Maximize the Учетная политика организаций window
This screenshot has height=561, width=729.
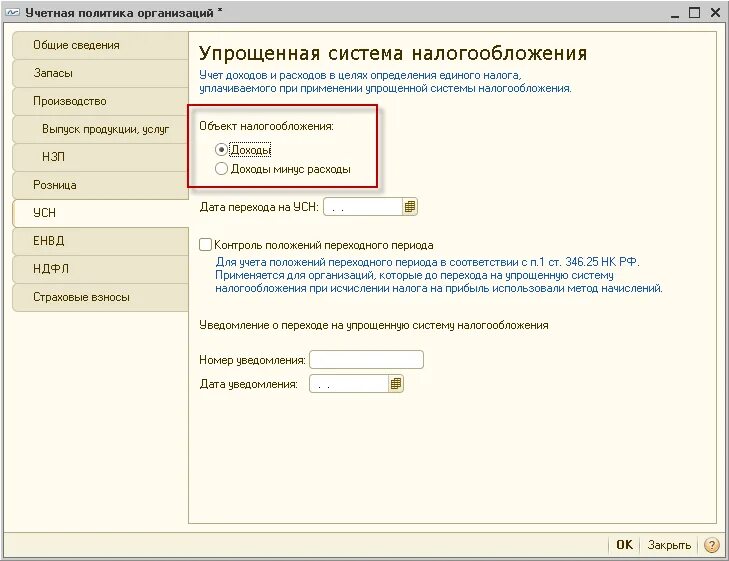[x=694, y=13]
